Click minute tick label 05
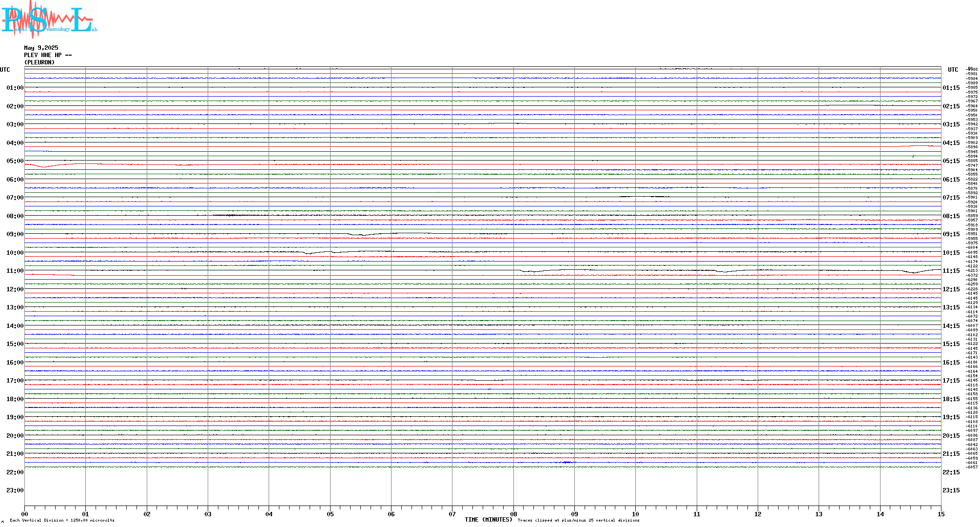The width and height of the screenshot is (980, 527). [330, 514]
